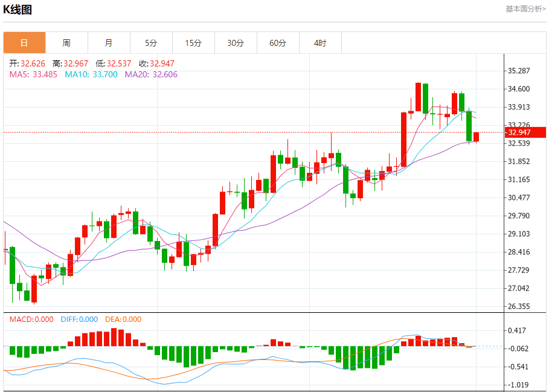Click the MA20 indicator label

151,74
